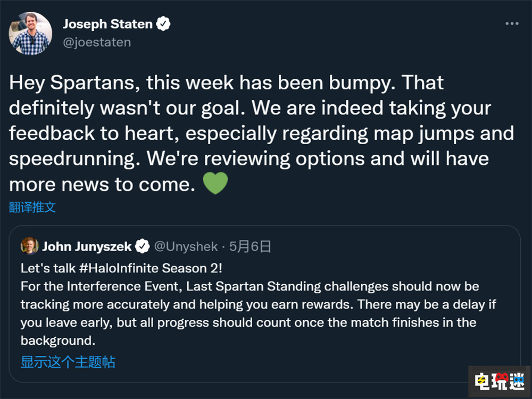Open the tweet's three-dot more menu

point(512,24)
